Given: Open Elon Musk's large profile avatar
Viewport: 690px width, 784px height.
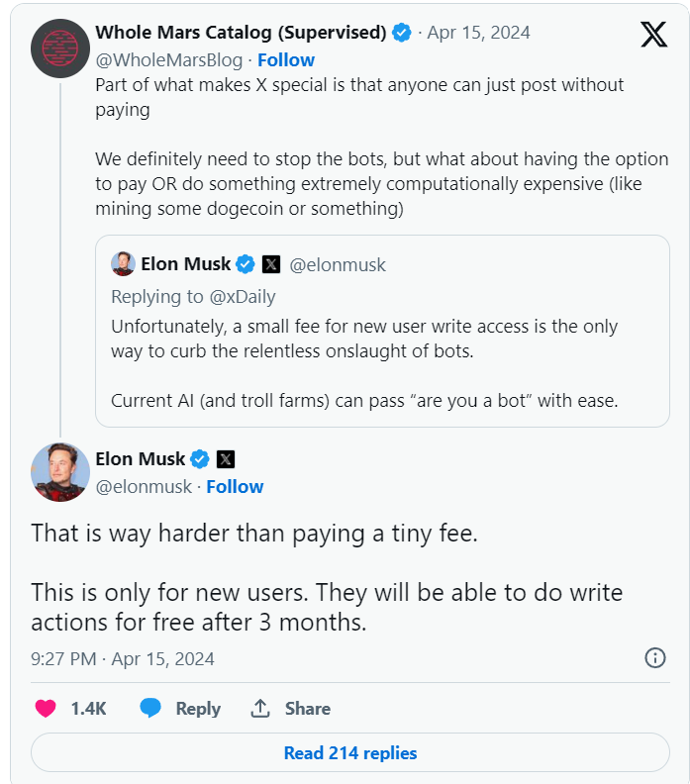Looking at the screenshot, I should (x=60, y=472).
